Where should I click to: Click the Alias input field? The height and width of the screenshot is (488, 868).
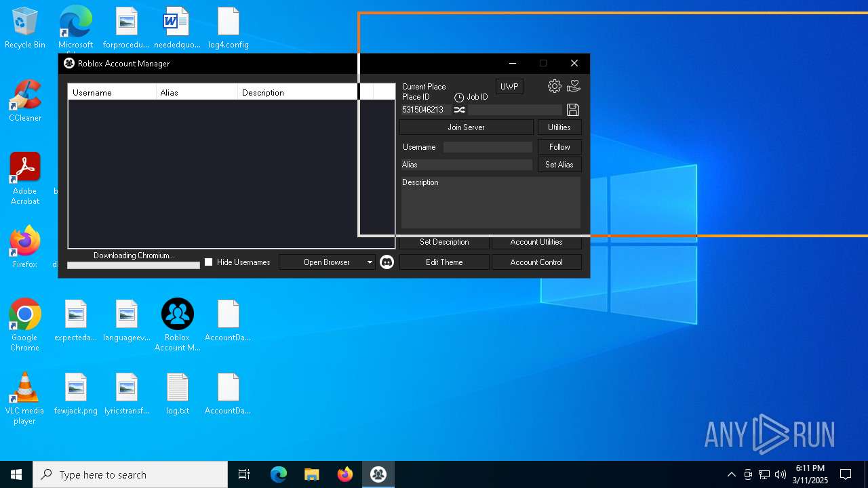click(467, 165)
